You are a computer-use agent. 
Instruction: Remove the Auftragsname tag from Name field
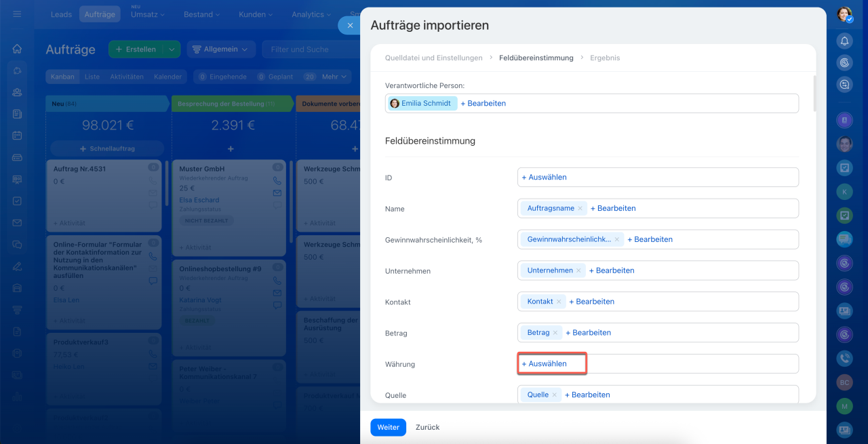click(x=580, y=209)
